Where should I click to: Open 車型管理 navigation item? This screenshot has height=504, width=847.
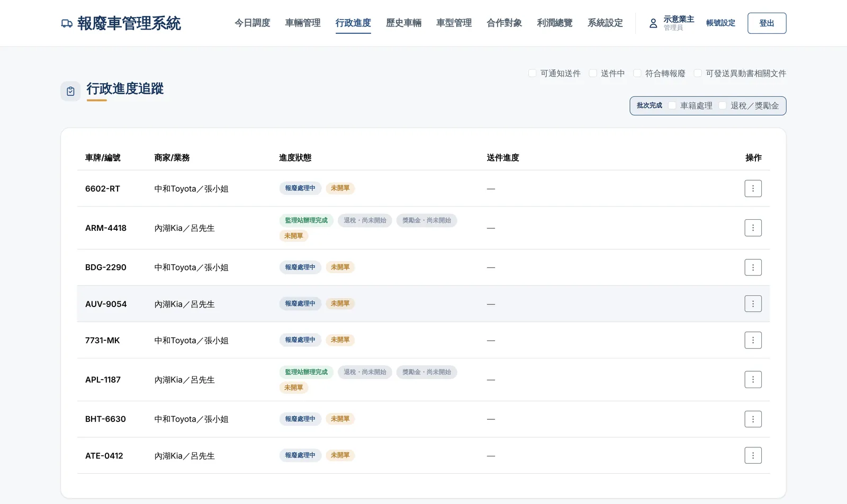pos(454,23)
